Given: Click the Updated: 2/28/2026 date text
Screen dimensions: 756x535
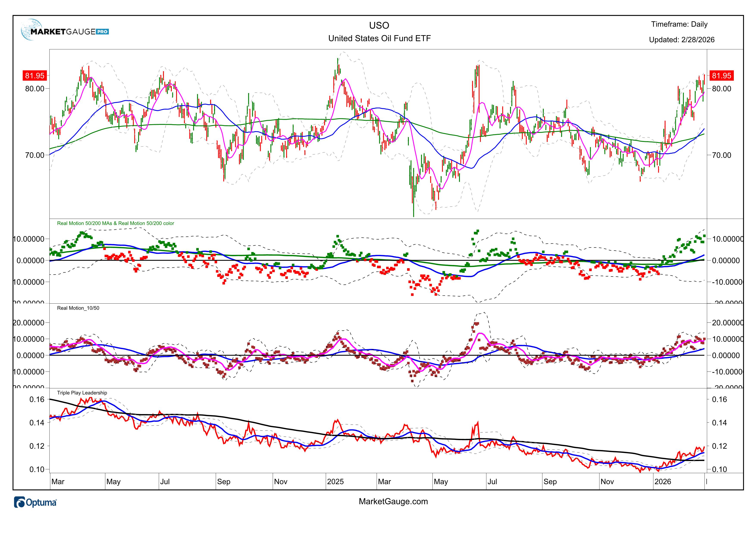Looking at the screenshot, I should pos(682,40).
